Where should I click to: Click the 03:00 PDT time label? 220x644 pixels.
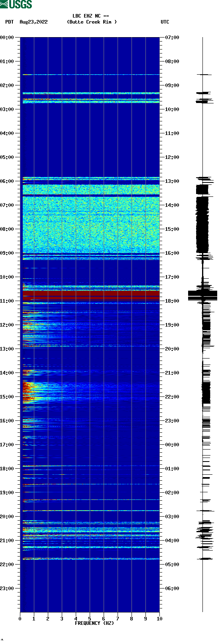(x=7, y=109)
